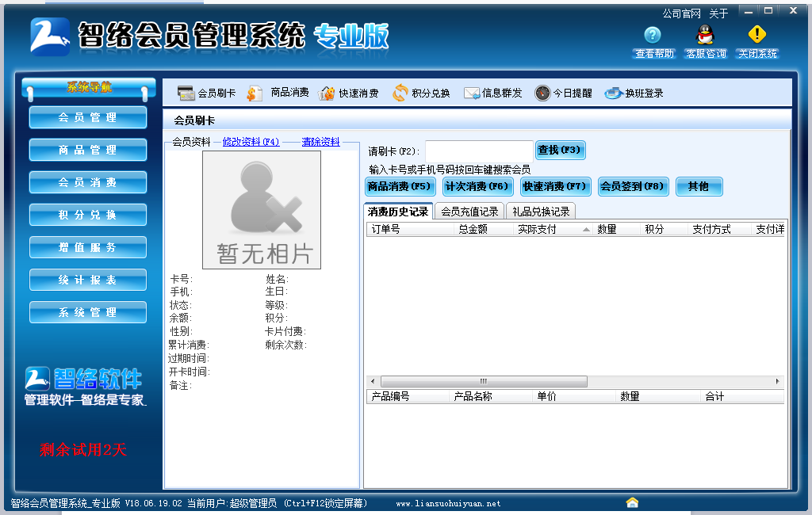This screenshot has width=812, height=515.
Task: Click the 其他 button
Action: pos(699,186)
